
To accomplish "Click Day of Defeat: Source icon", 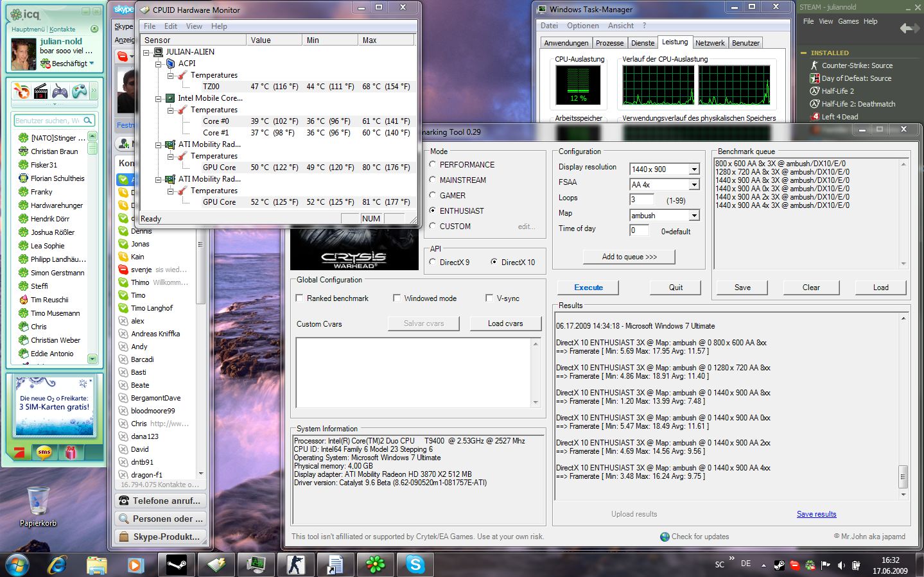I will click(x=815, y=78).
